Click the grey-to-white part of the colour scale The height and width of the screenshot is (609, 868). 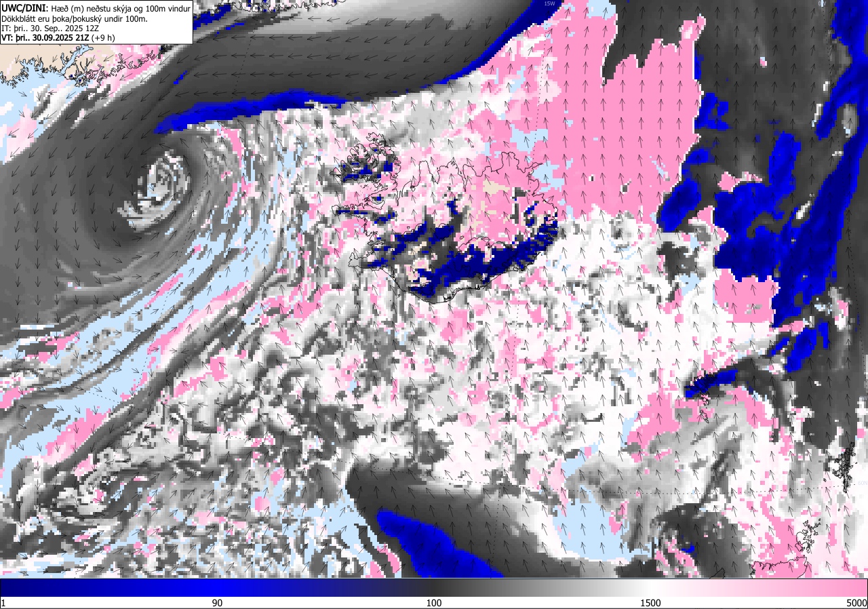pyautogui.click(x=542, y=587)
